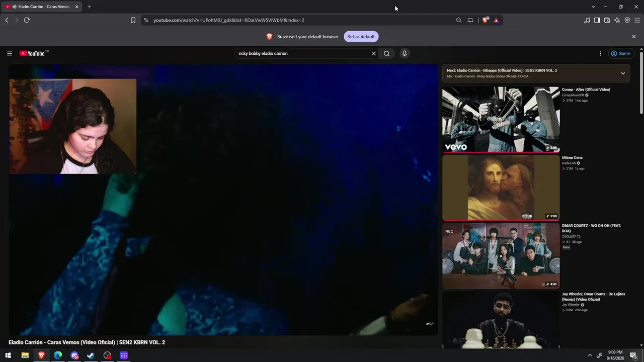Open Brave Wallet
This screenshot has width=644, height=362.
point(607,20)
